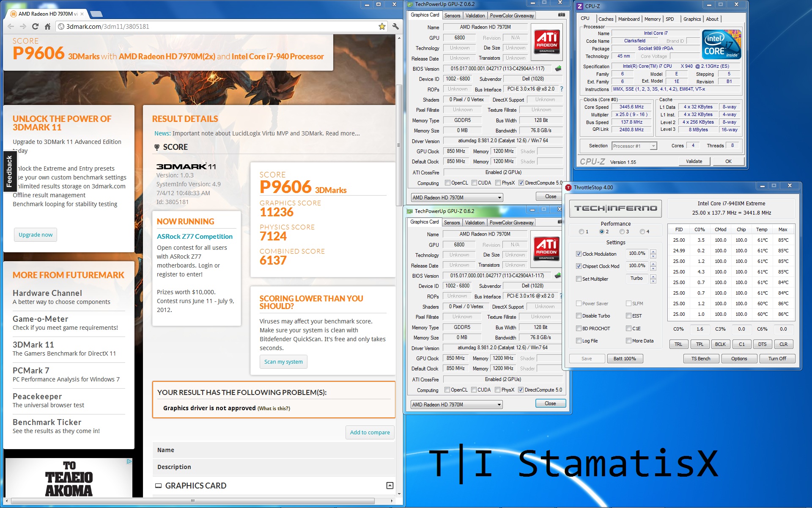The image size is (812, 508).
Task: Increase Clock Modulation percentage stepper
Action: click(653, 251)
